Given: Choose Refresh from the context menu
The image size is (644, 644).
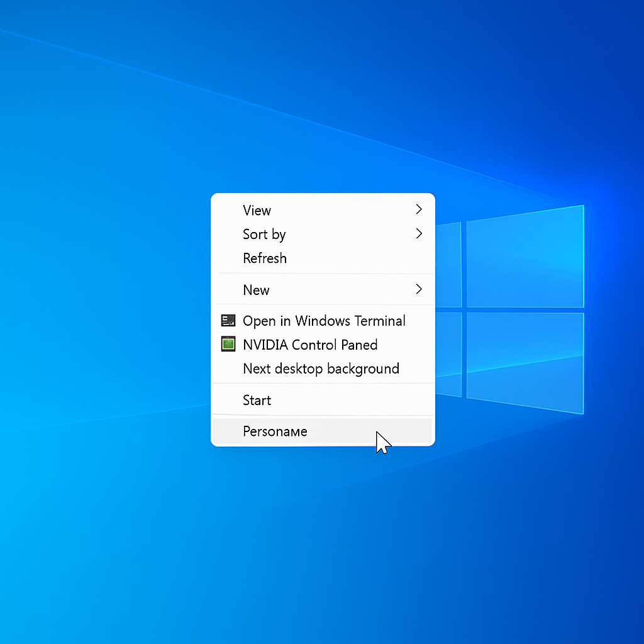Looking at the screenshot, I should [323, 258].
